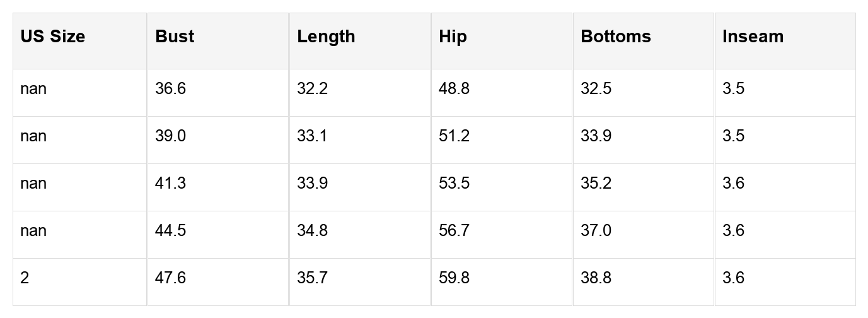The width and height of the screenshot is (868, 318).
Task: Click the Length column header
Action: point(326,37)
